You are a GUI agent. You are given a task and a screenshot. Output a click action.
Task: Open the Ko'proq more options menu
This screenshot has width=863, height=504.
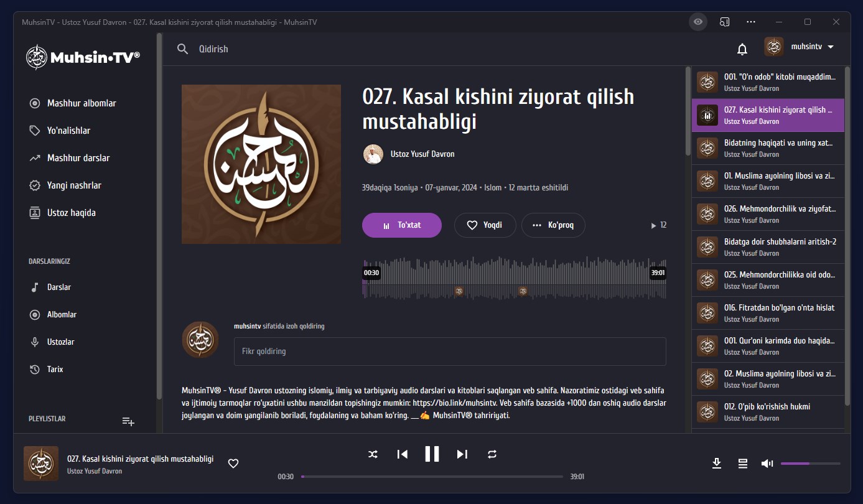click(x=553, y=225)
